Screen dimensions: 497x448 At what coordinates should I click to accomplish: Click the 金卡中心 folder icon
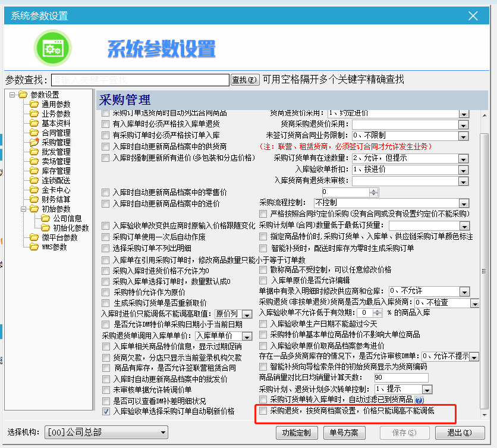[x=34, y=190]
